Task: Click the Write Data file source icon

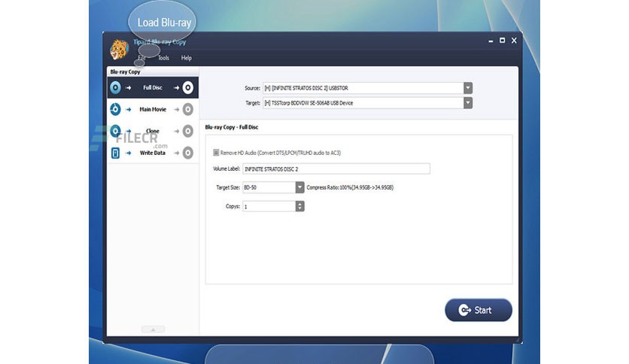Action: tap(115, 153)
